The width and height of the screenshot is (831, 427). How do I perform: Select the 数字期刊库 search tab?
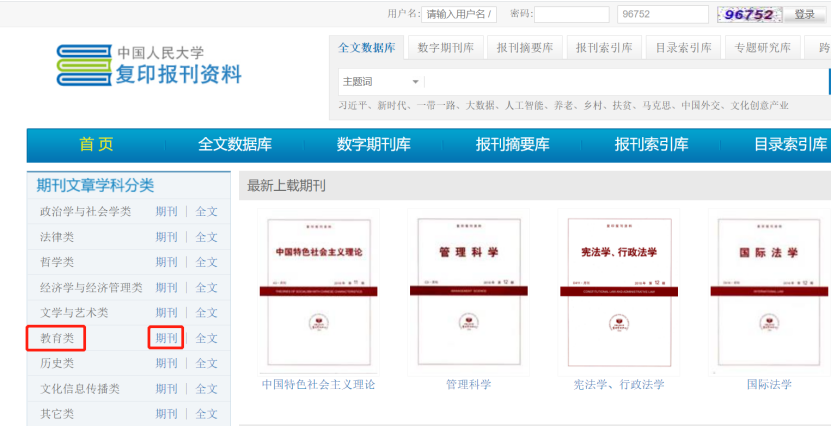[x=446, y=48]
